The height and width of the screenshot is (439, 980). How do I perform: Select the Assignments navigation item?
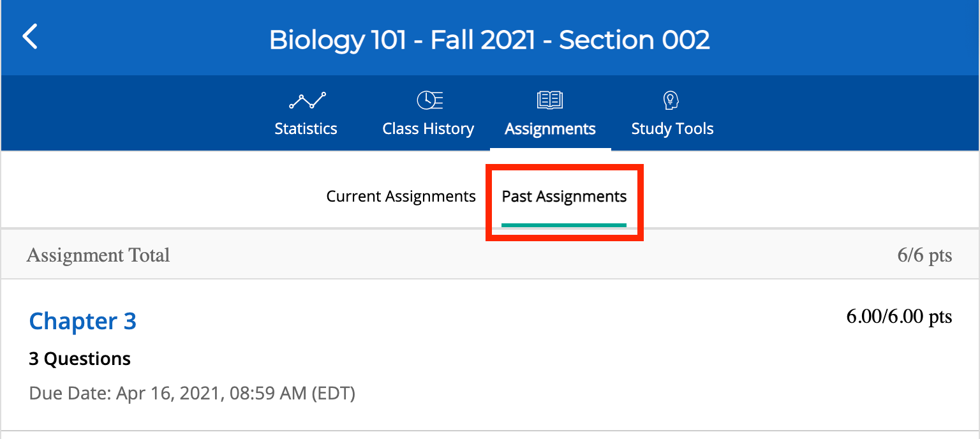(x=549, y=128)
